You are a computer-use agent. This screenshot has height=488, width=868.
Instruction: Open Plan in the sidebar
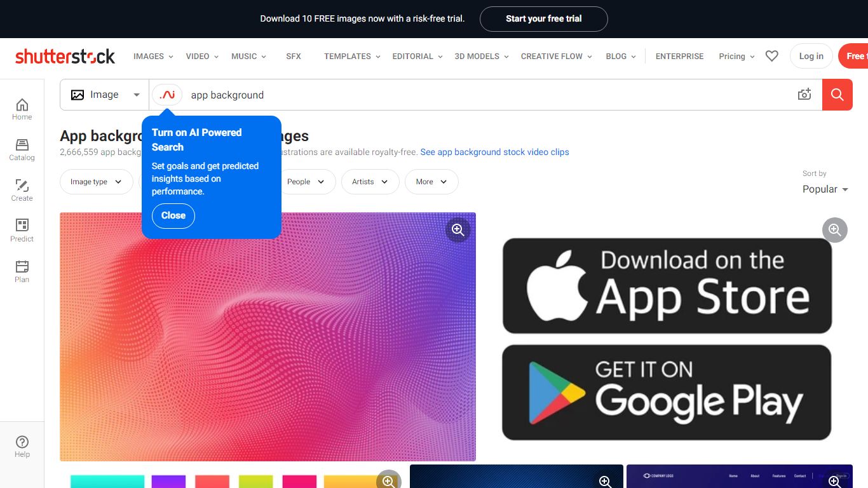(x=22, y=272)
